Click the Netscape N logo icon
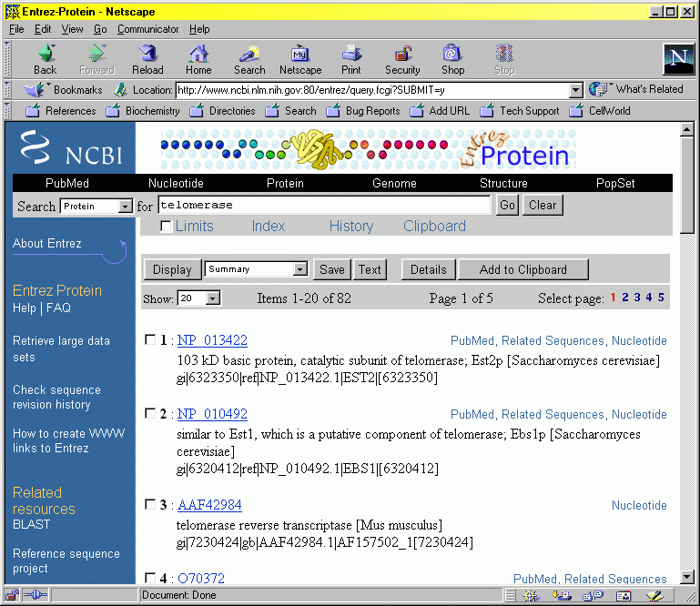Viewport: 700px width, 606px height. pyautogui.click(x=678, y=59)
